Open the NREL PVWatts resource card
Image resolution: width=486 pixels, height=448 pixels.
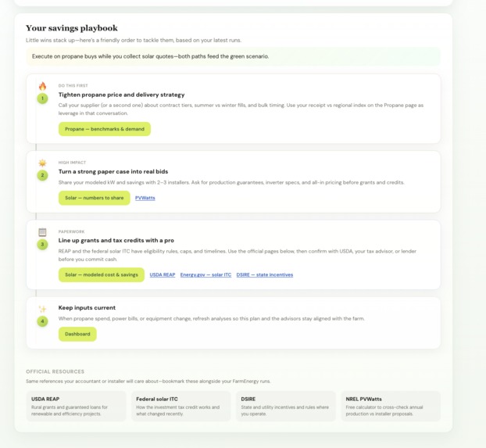coord(391,406)
